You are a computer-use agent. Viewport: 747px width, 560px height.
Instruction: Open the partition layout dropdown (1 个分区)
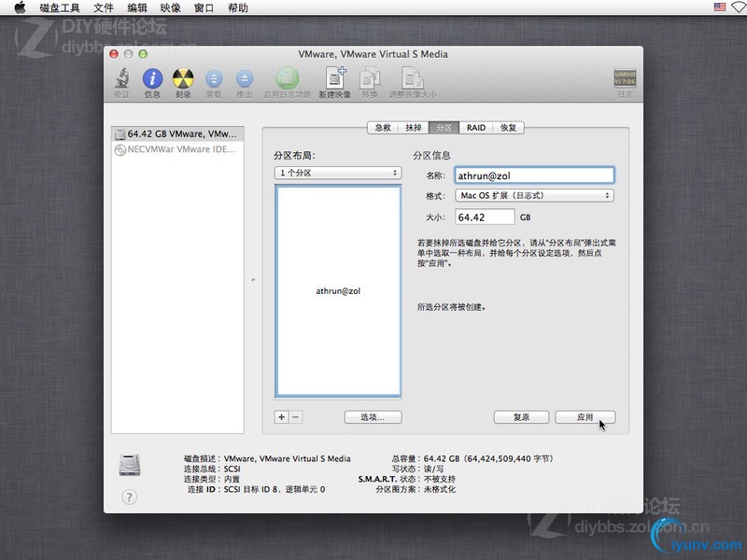pyautogui.click(x=338, y=173)
